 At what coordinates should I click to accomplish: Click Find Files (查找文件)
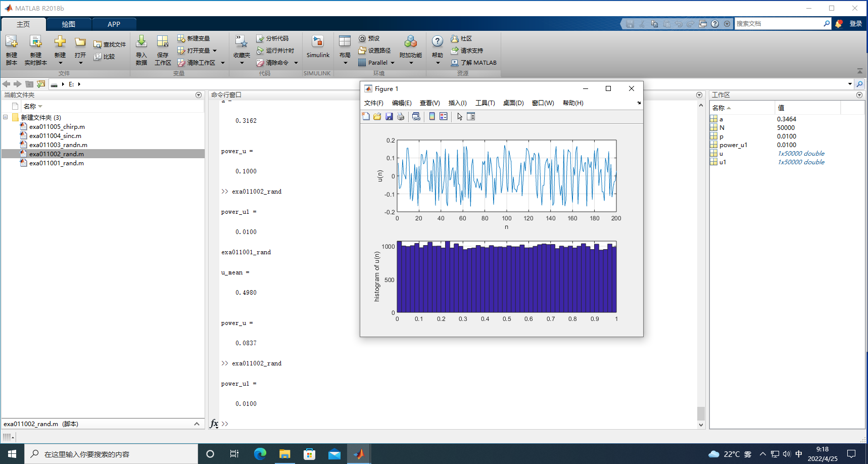[110, 44]
